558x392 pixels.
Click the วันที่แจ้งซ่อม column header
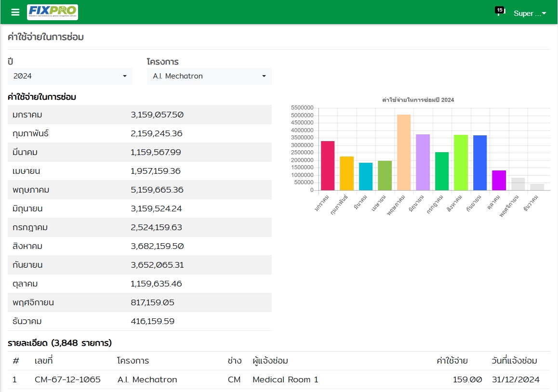pos(514,361)
